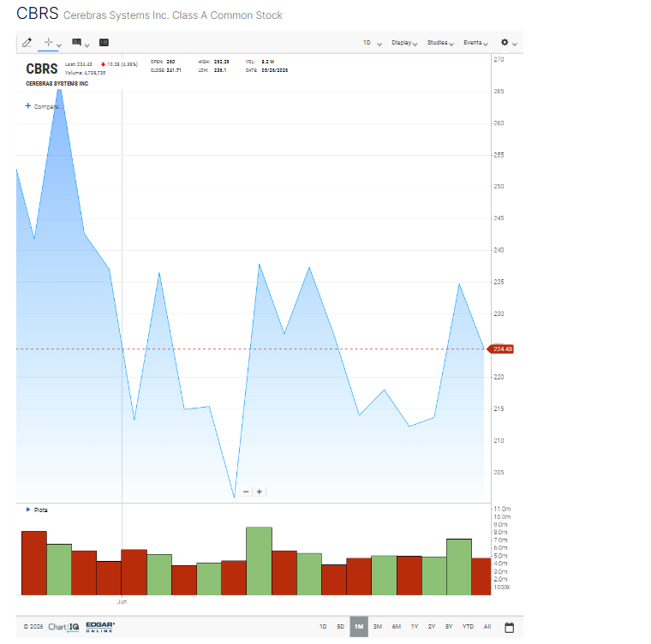
Task: Open chart settings gear
Action: click(505, 42)
